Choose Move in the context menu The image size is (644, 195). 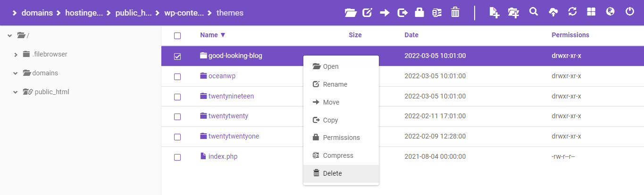coord(341,102)
